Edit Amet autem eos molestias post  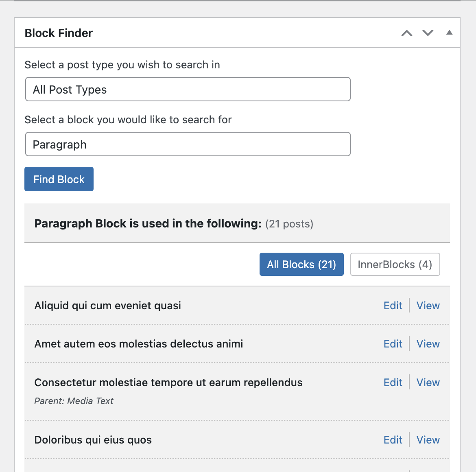393,344
